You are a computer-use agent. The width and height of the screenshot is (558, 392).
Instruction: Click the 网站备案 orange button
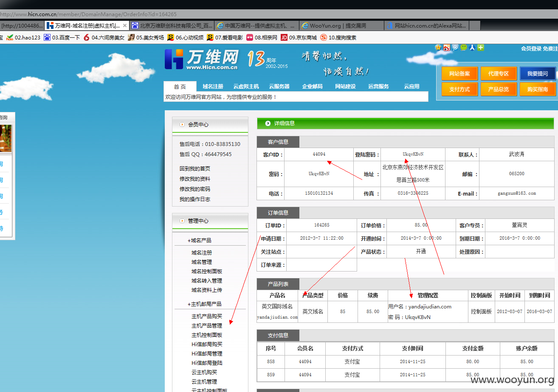[459, 73]
